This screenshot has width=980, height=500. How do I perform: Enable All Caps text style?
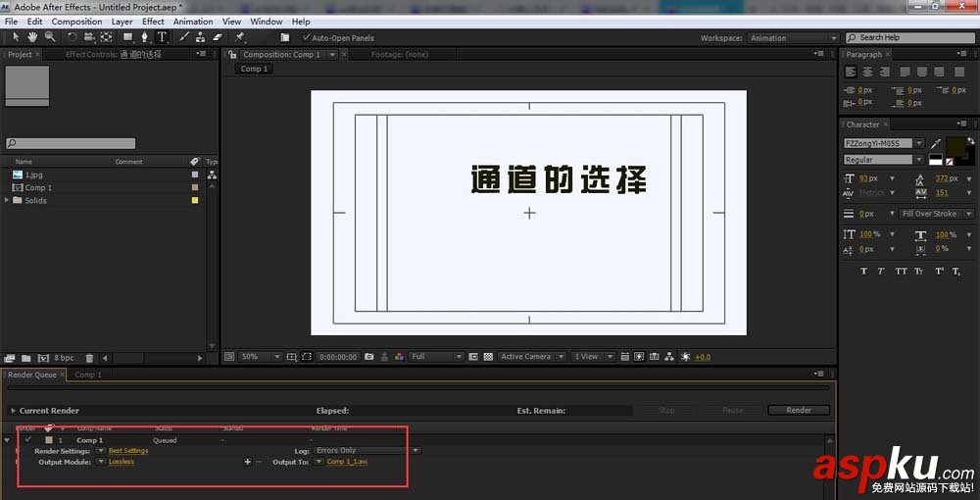click(x=901, y=272)
